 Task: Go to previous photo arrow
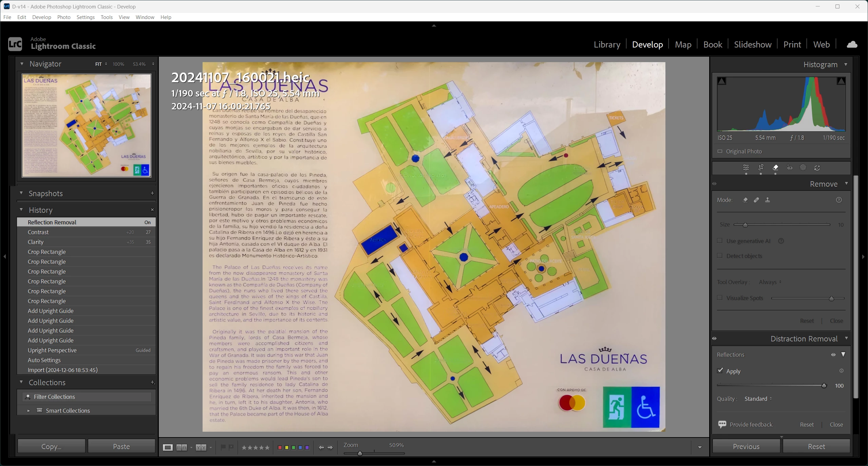click(321, 447)
